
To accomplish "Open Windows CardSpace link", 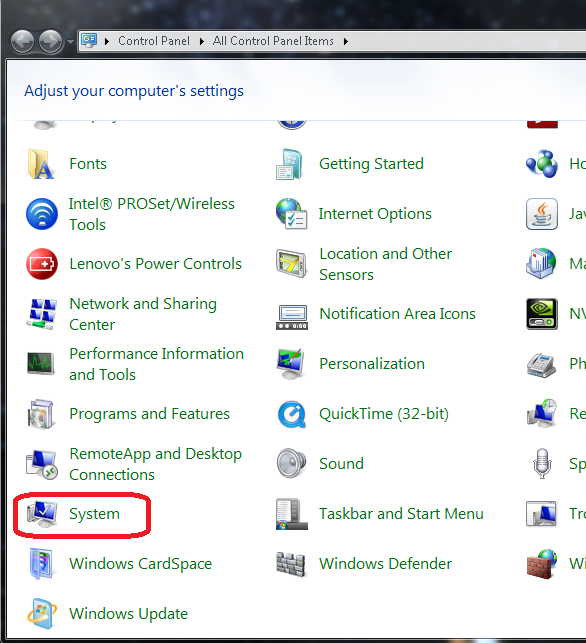I will [x=141, y=564].
